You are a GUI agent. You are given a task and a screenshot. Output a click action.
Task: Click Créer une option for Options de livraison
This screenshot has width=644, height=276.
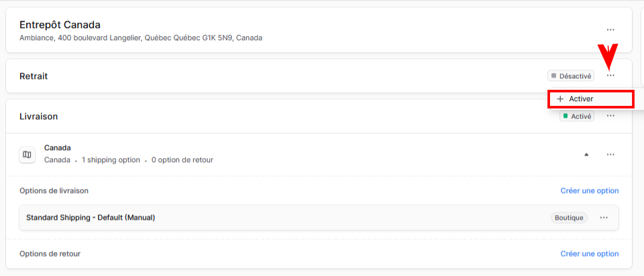[590, 191]
